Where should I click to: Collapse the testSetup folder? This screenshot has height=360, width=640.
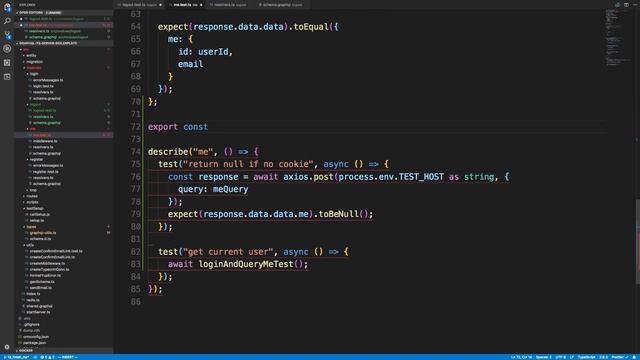tap(35, 208)
